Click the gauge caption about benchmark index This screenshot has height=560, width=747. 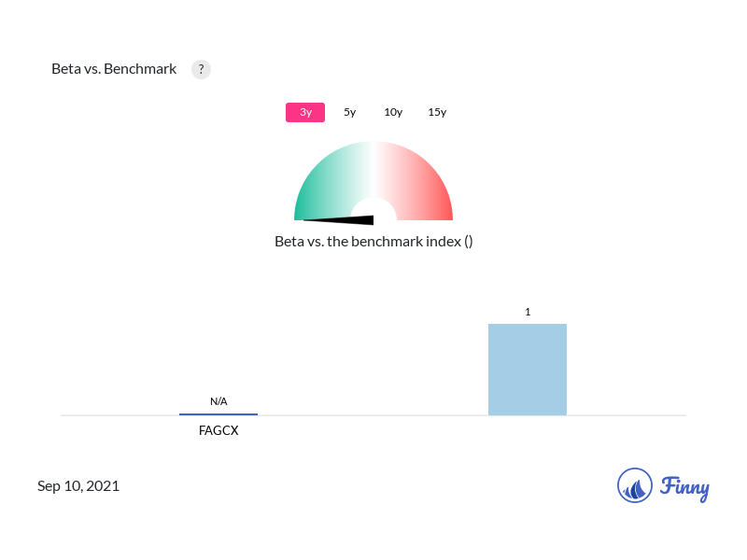[x=373, y=241]
